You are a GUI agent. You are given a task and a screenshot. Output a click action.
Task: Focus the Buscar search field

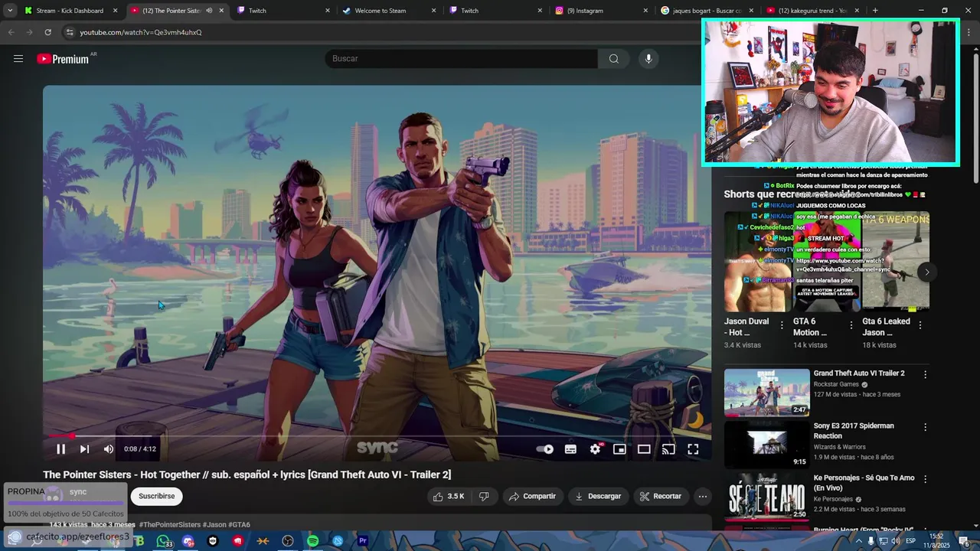coord(462,59)
